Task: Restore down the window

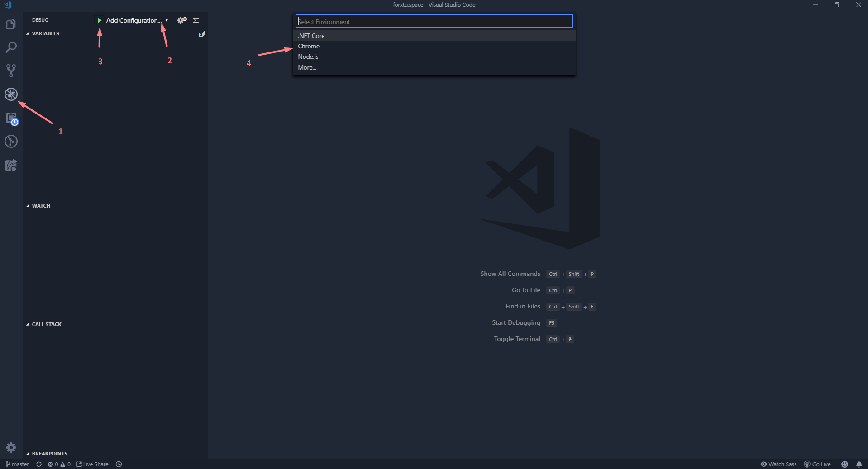Action: 837,5
